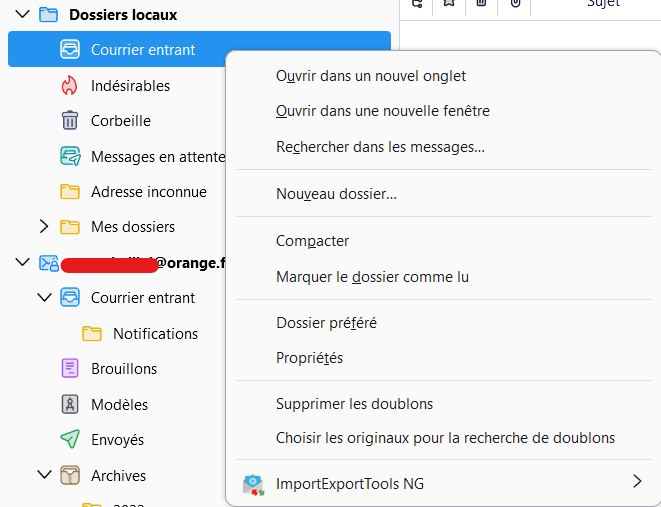
Task: Open the Notifications subfolder
Action: 156,334
